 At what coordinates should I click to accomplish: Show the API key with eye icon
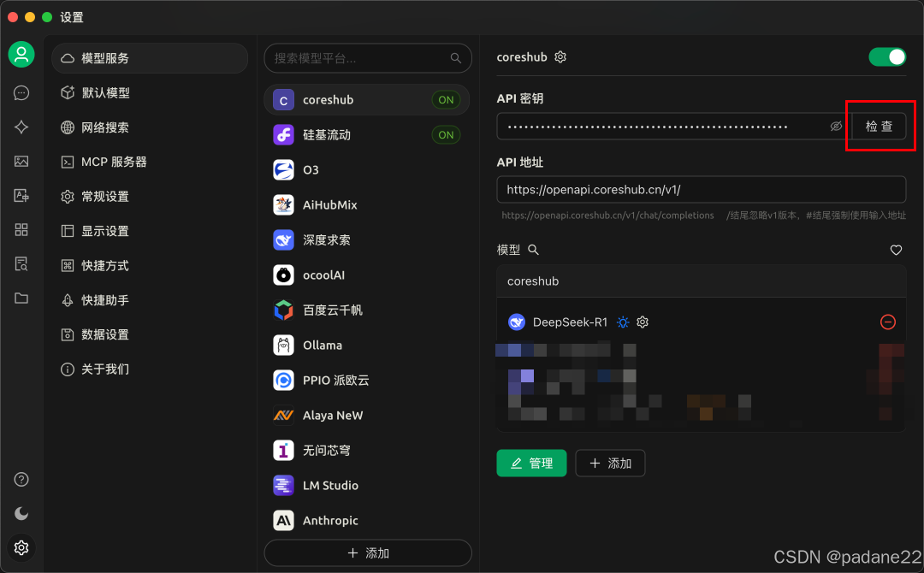coord(836,126)
